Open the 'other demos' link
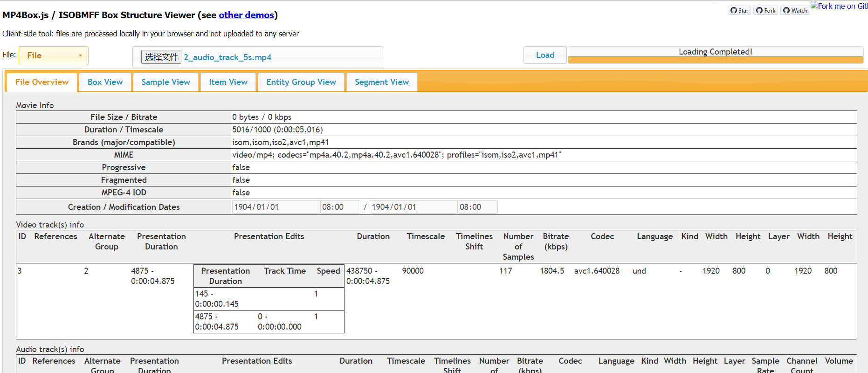868x373 pixels. coord(246,15)
